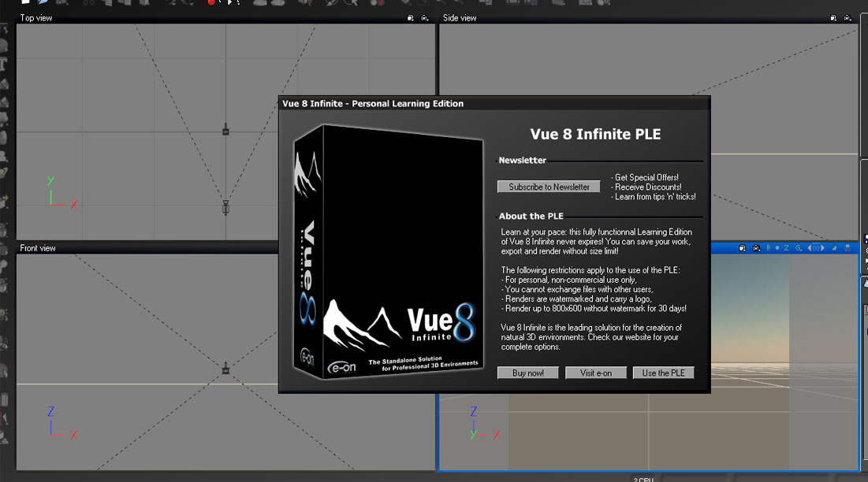Open display options icon in Side view header
868x482 pixels.
pos(833,18)
